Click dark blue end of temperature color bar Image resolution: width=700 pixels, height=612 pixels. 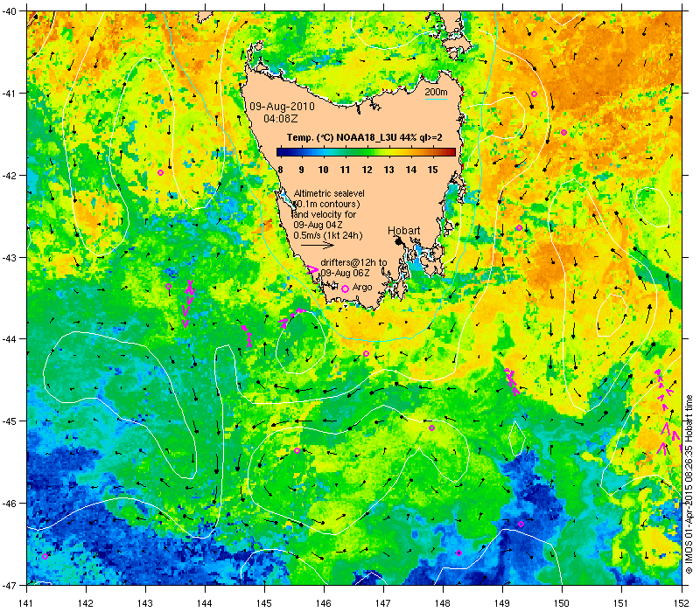[279, 152]
